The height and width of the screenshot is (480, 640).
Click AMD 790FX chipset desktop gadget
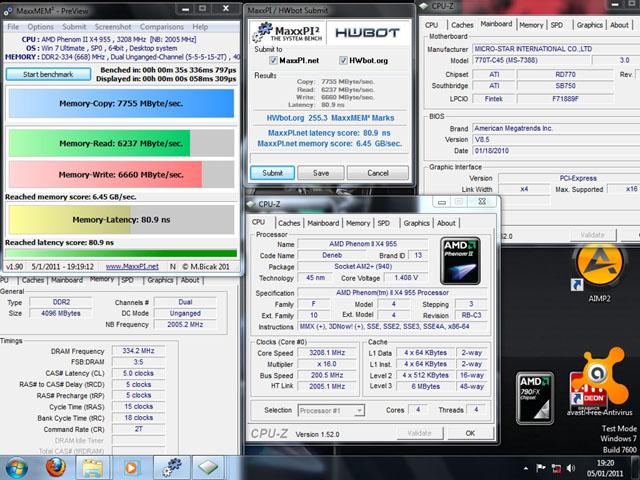tap(535, 398)
